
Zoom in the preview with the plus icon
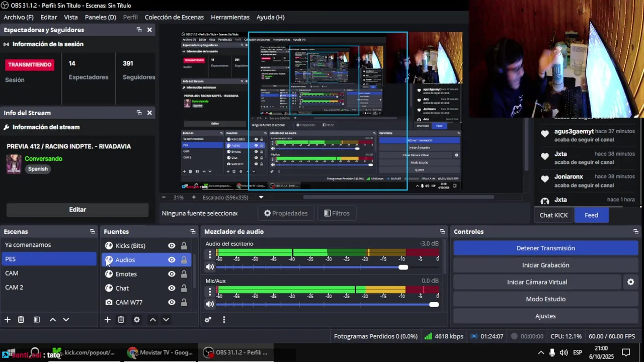point(194,198)
